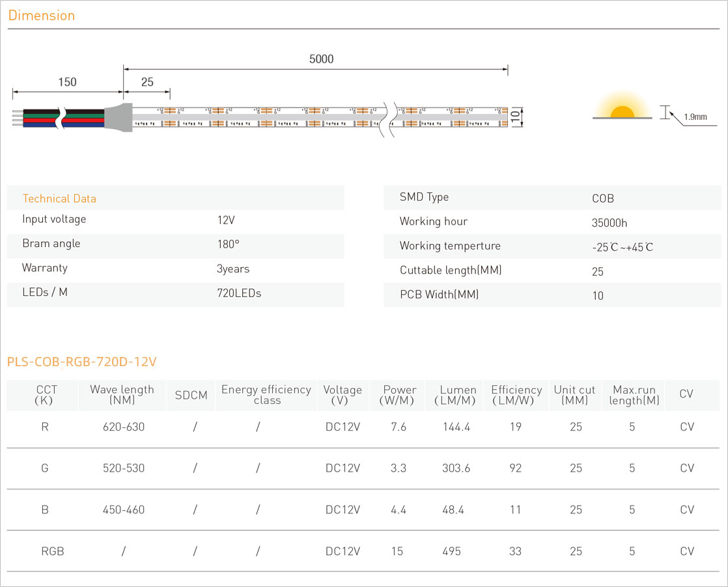Click the 5000 strip length dimension
728x587 pixels.
click(321, 59)
